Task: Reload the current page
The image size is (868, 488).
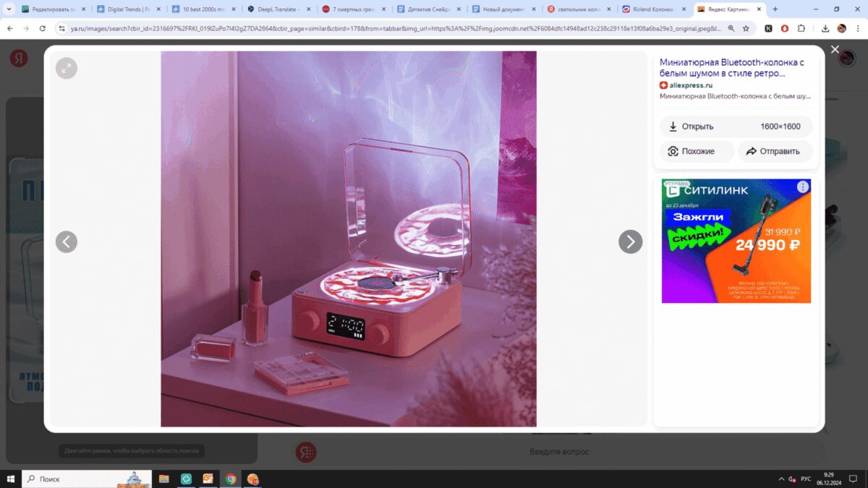Action: pos(43,28)
